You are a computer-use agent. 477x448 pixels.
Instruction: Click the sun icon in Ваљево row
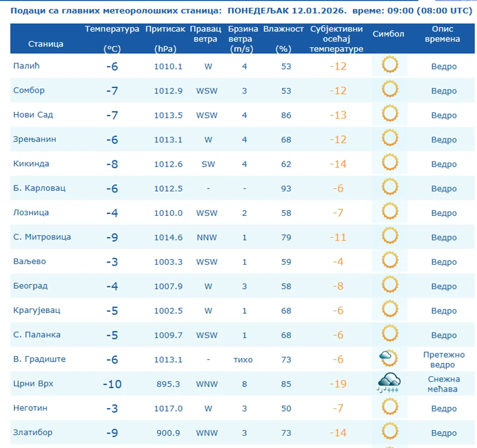tap(389, 261)
